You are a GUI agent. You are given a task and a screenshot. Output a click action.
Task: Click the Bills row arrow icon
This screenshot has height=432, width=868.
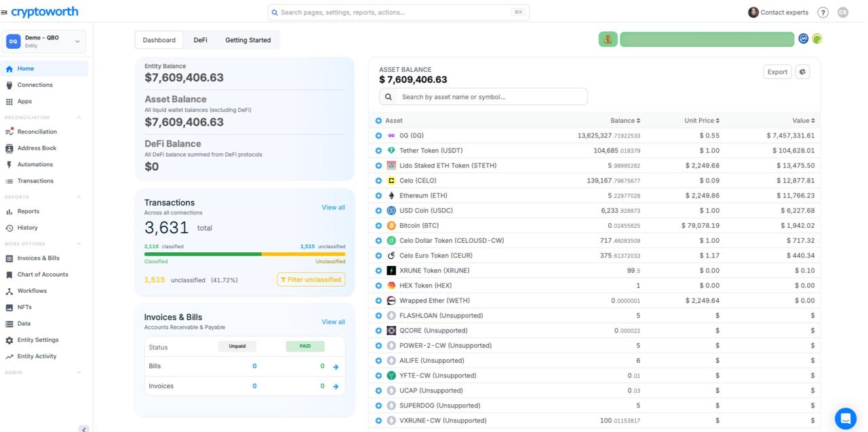pos(336,367)
